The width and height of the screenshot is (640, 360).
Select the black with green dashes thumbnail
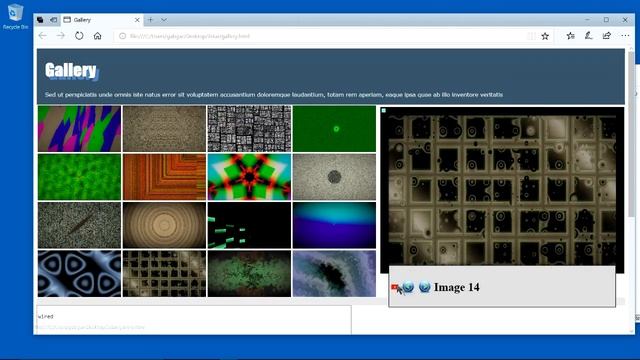[249, 225]
